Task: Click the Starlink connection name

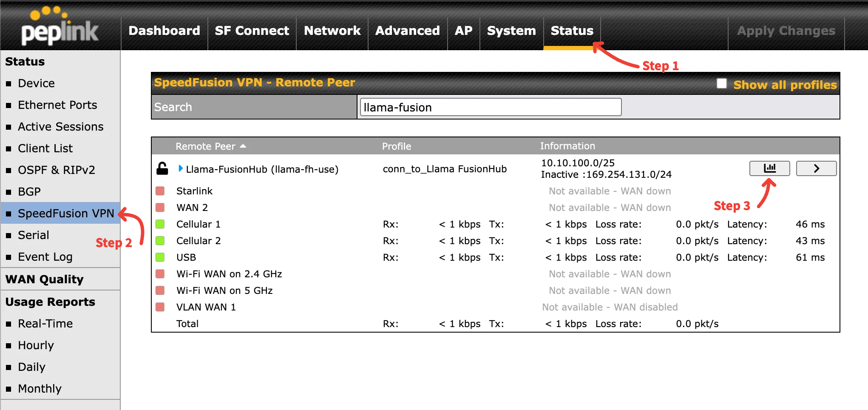Action: pos(194,191)
